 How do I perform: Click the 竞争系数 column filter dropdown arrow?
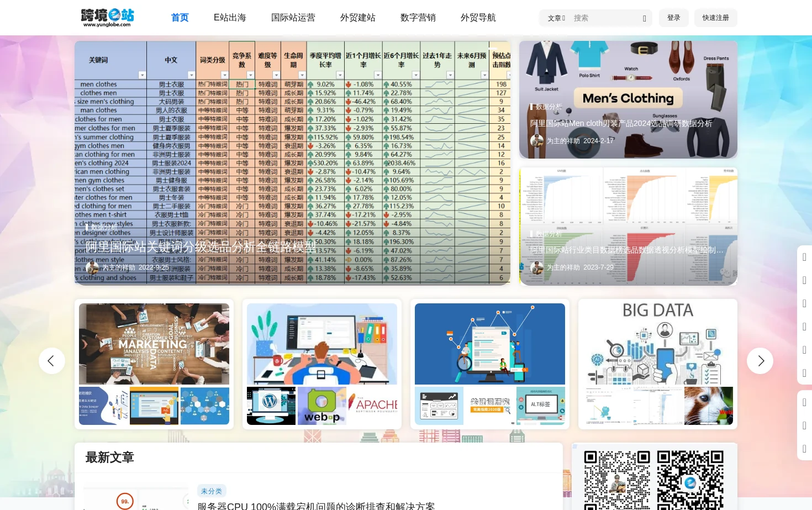point(250,75)
